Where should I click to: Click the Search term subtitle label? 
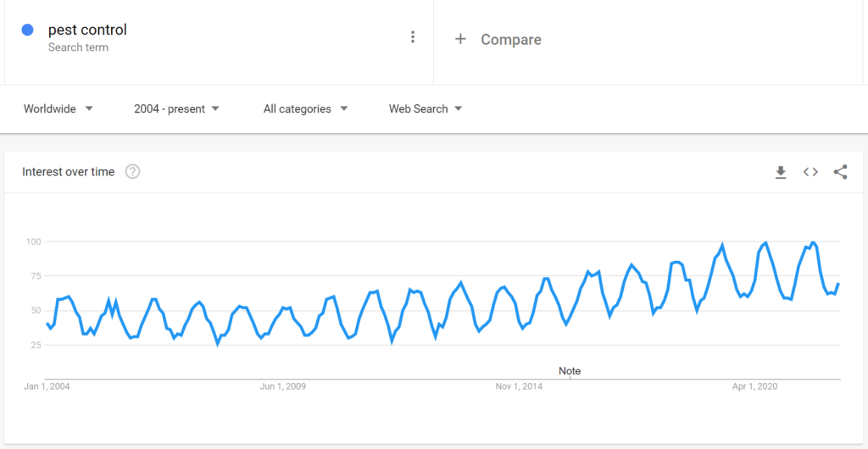click(78, 47)
